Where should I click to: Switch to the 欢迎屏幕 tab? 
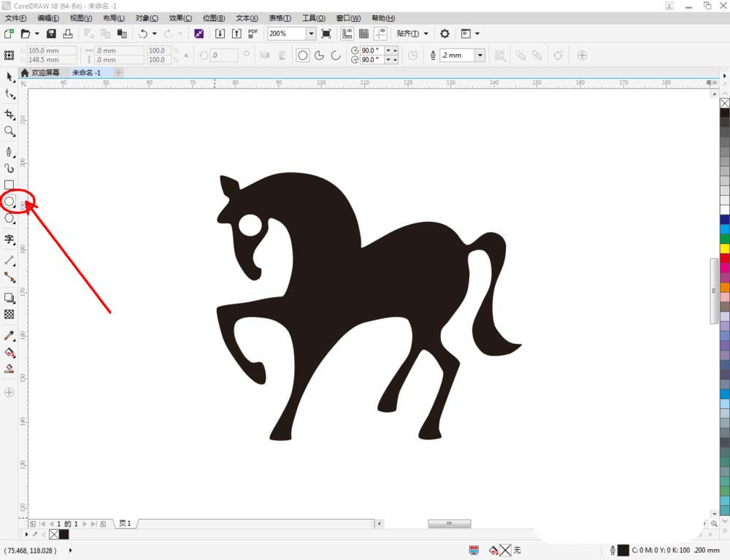point(40,72)
